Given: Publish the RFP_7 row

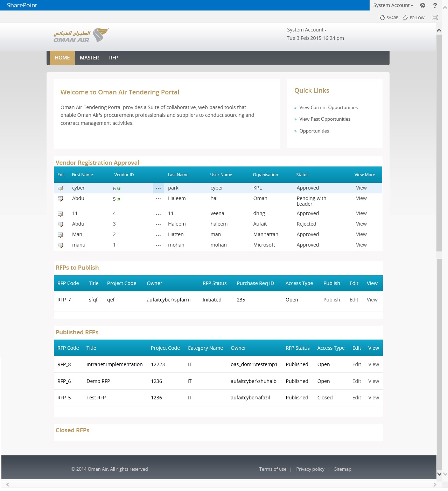Looking at the screenshot, I should 331,300.
